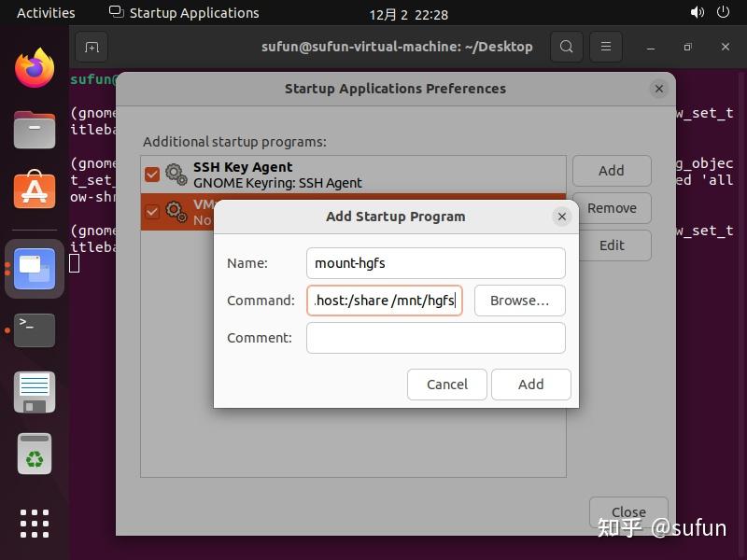Uncheck the VMware startup program entry

click(151, 211)
